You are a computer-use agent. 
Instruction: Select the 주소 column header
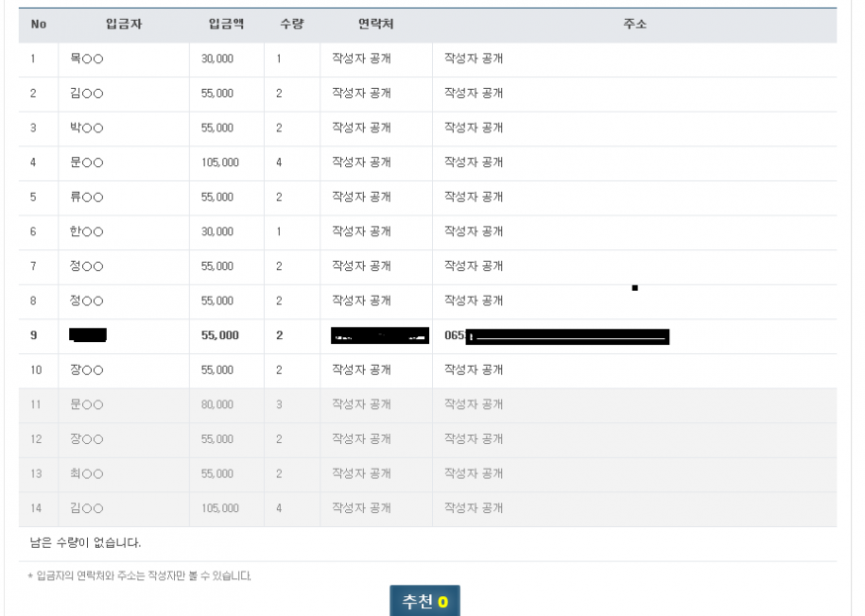pyautogui.click(x=634, y=24)
